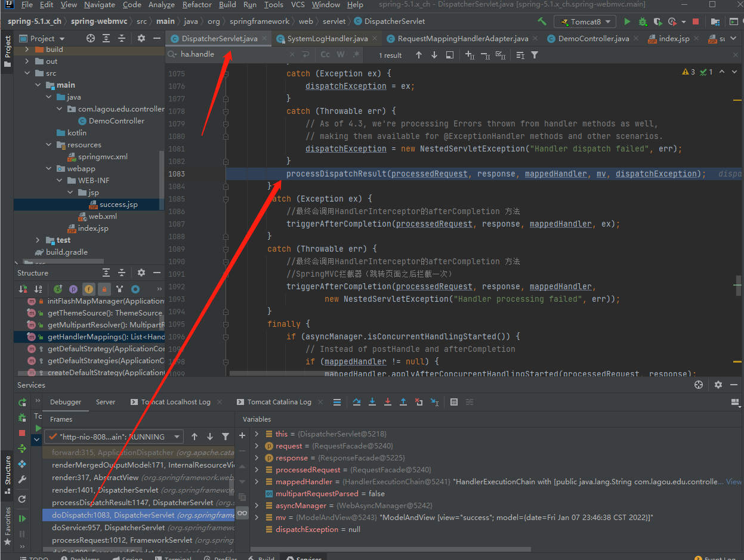The height and width of the screenshot is (560, 744).
Task: Click Settings gear in Project panel
Action: (x=140, y=38)
